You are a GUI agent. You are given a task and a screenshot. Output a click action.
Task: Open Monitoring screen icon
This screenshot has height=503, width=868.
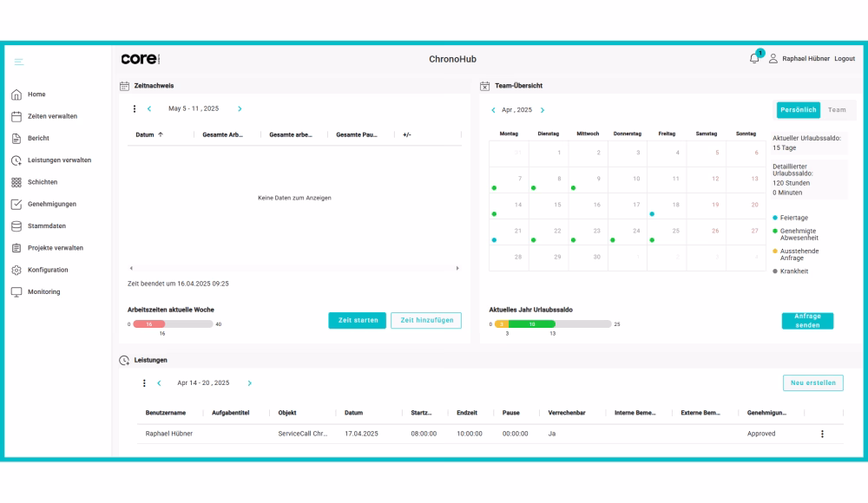(16, 292)
